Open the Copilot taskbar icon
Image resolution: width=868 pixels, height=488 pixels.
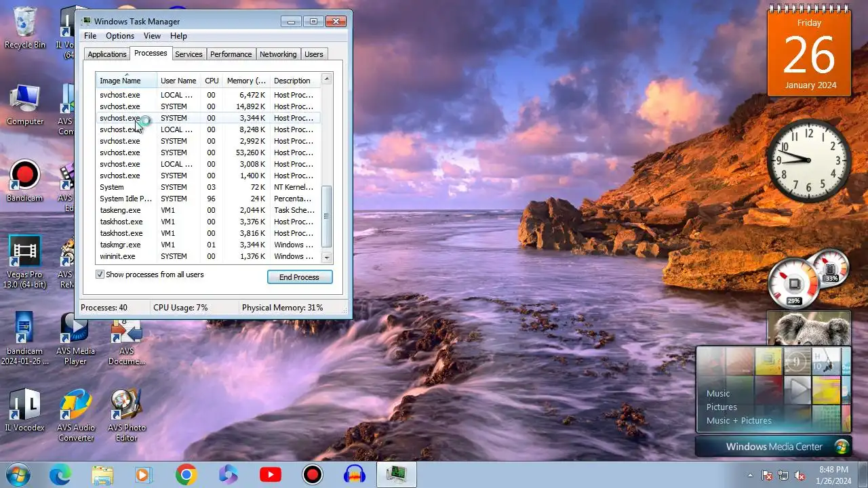point(229,474)
